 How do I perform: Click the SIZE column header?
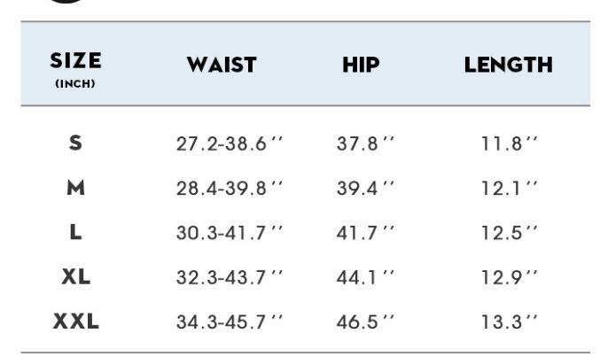(x=75, y=63)
